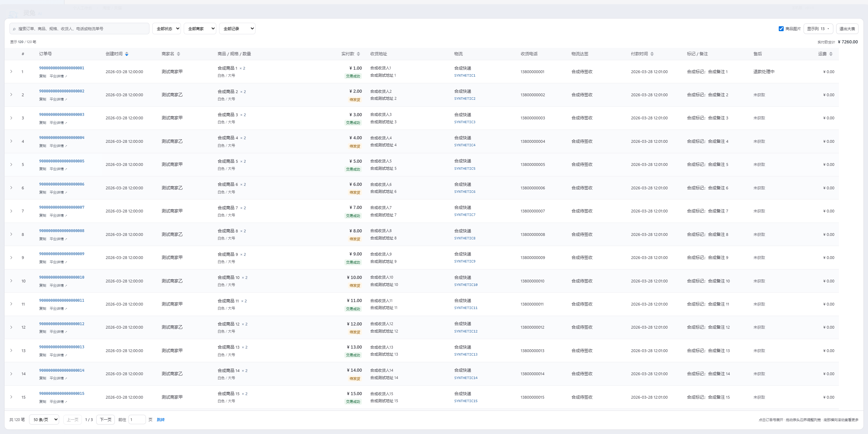Change the 50 条/页 page size dropdown
Viewport: 868px width, 434px height.
(44, 420)
